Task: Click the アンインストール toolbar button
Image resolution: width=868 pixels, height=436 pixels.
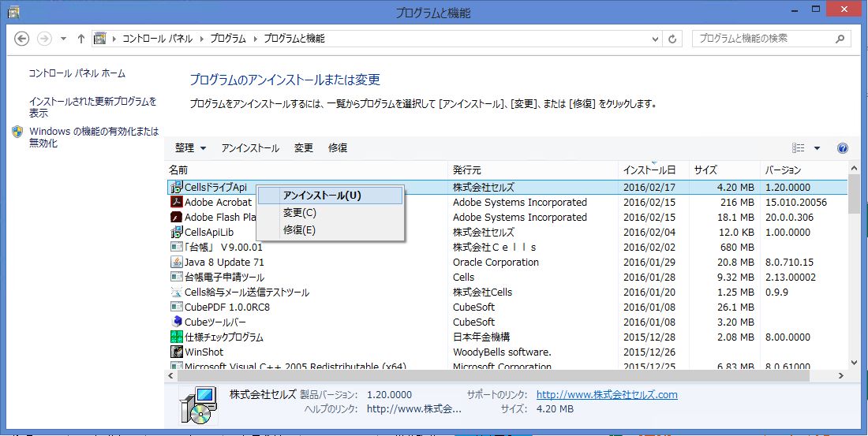Action: (250, 148)
